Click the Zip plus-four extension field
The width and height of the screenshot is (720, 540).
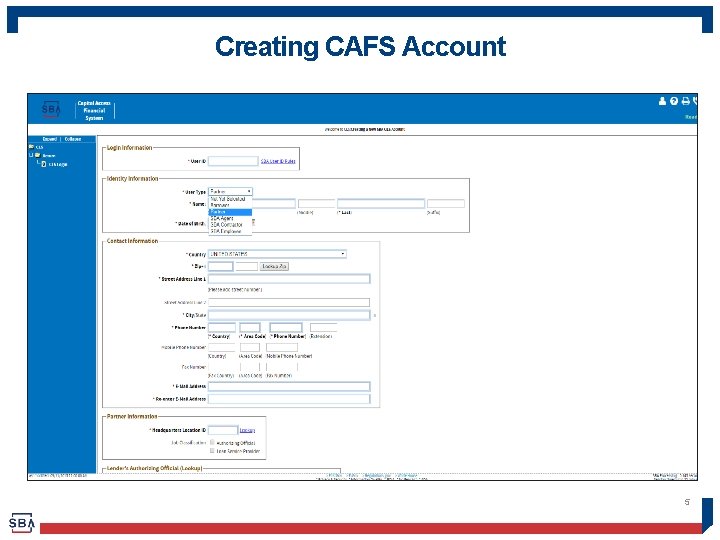click(x=247, y=266)
